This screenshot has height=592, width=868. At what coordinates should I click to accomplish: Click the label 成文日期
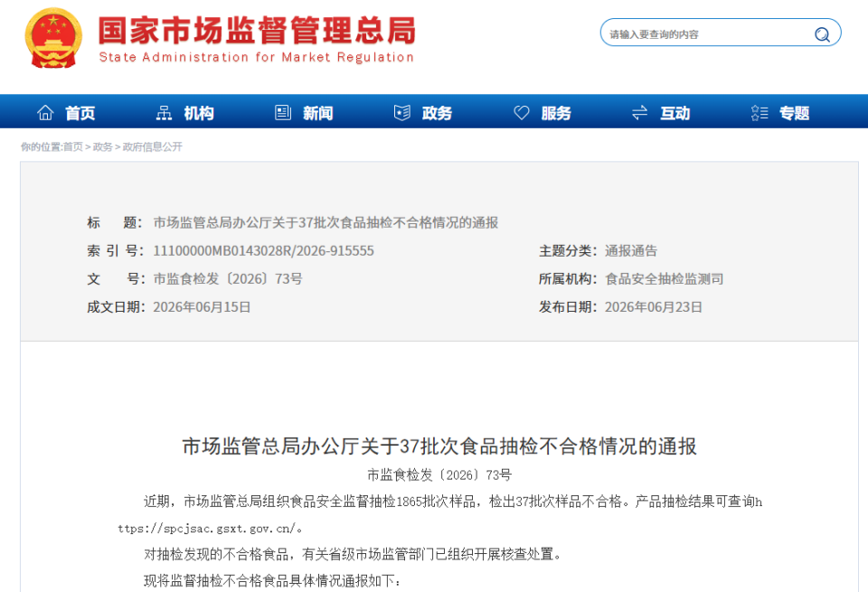pyautogui.click(x=116, y=307)
